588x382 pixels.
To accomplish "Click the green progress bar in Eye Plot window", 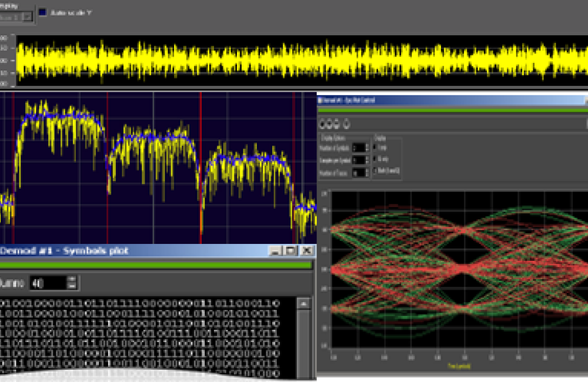I will (x=453, y=110).
